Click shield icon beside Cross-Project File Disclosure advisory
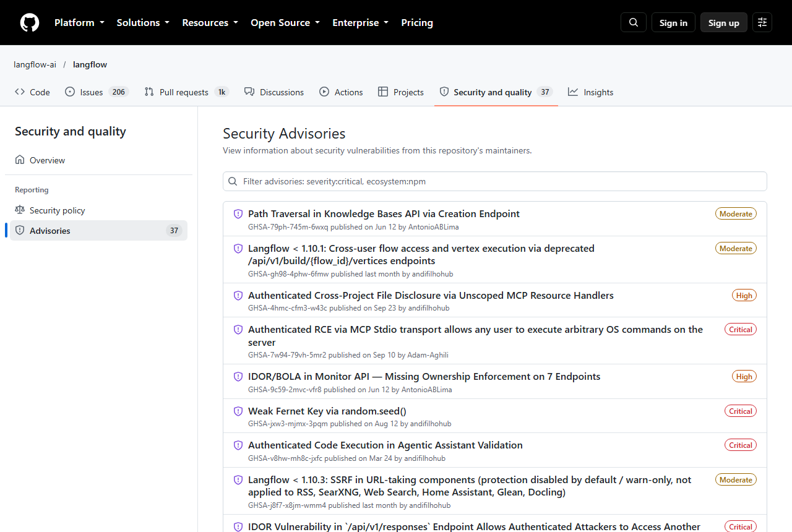This screenshot has width=792, height=532. 238,296
